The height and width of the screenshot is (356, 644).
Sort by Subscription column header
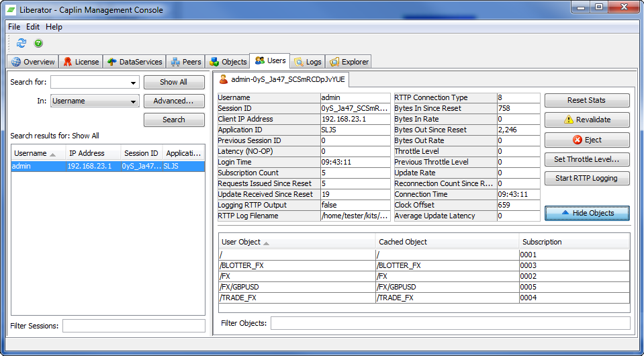(x=574, y=242)
